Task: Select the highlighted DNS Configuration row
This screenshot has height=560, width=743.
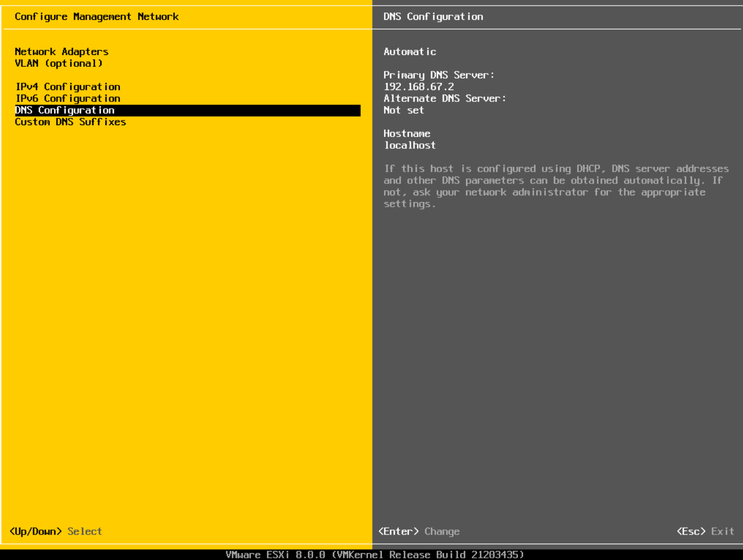Action: 187,110
